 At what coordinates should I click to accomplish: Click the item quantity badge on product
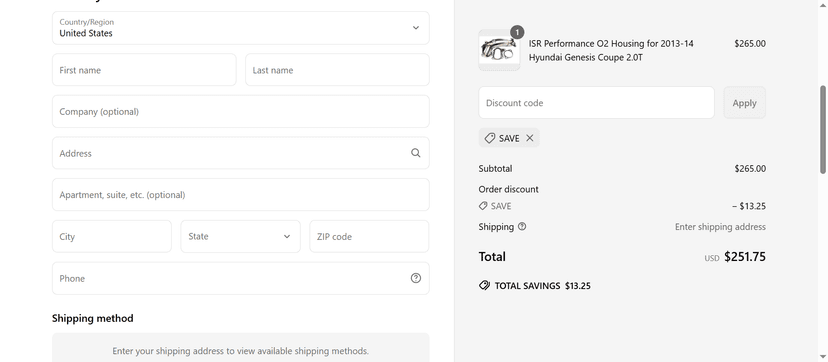click(517, 32)
